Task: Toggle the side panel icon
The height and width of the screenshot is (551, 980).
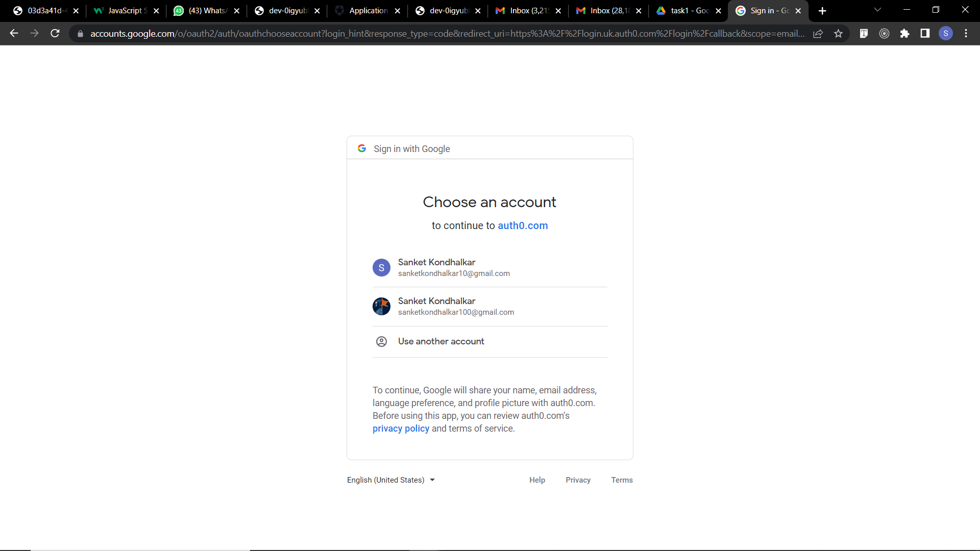Action: [x=925, y=34]
